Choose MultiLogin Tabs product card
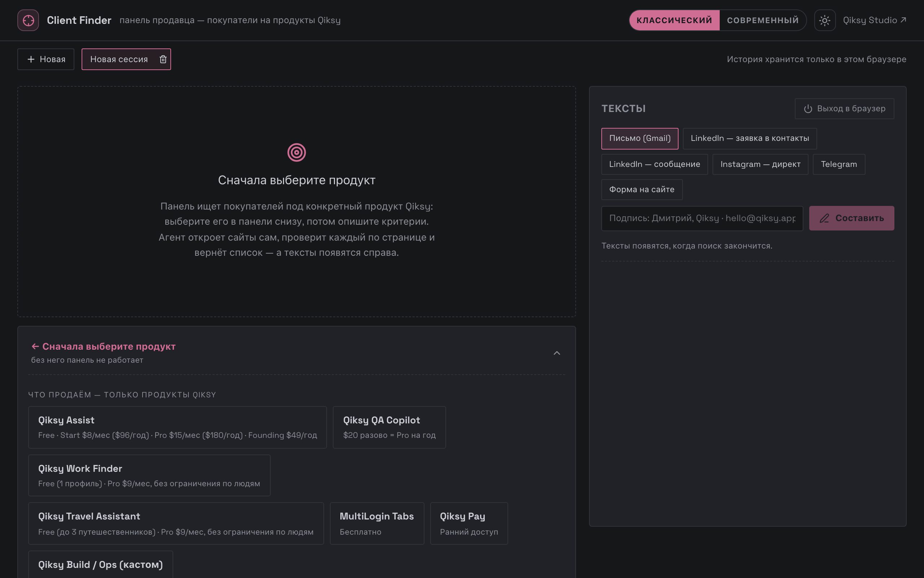Viewport: 924px width, 578px height. [377, 523]
